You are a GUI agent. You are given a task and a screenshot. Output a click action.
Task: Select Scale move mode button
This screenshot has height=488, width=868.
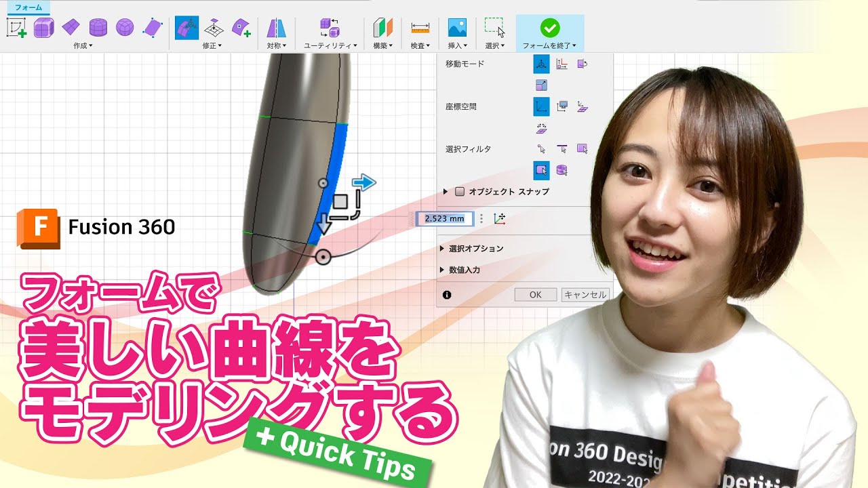541,85
